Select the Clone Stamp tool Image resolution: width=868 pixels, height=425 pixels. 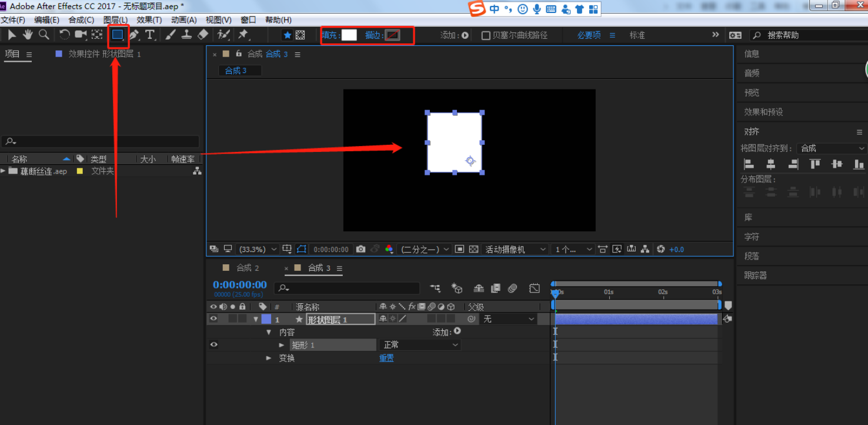[186, 35]
